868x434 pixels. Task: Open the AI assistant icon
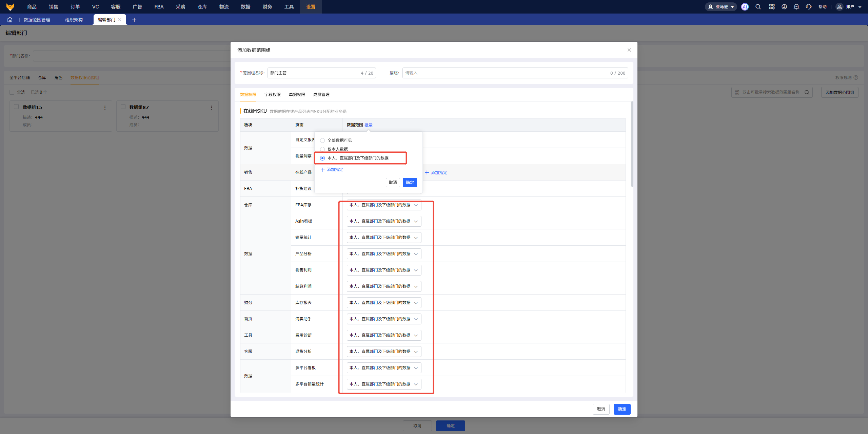point(745,7)
